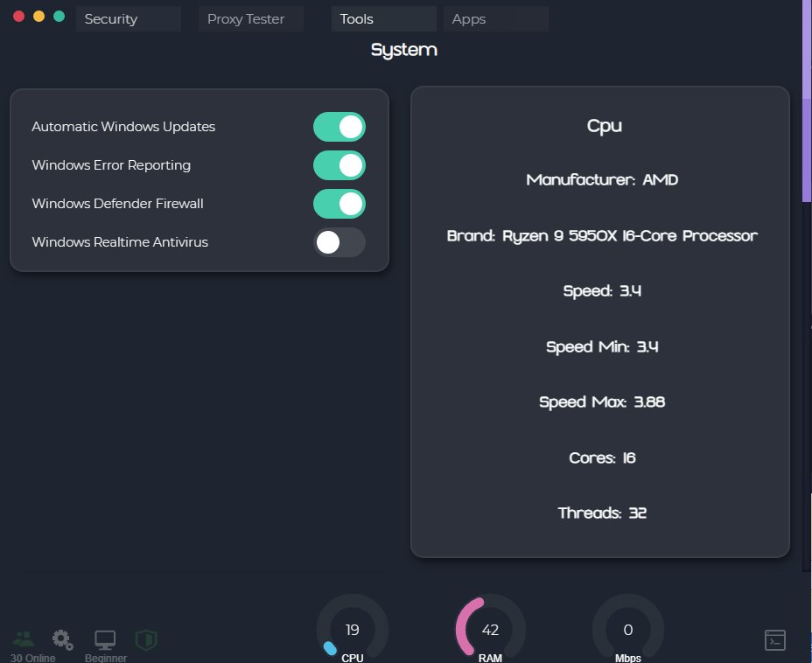Click the 'Beginner' label
The image size is (812, 663).
click(x=106, y=658)
